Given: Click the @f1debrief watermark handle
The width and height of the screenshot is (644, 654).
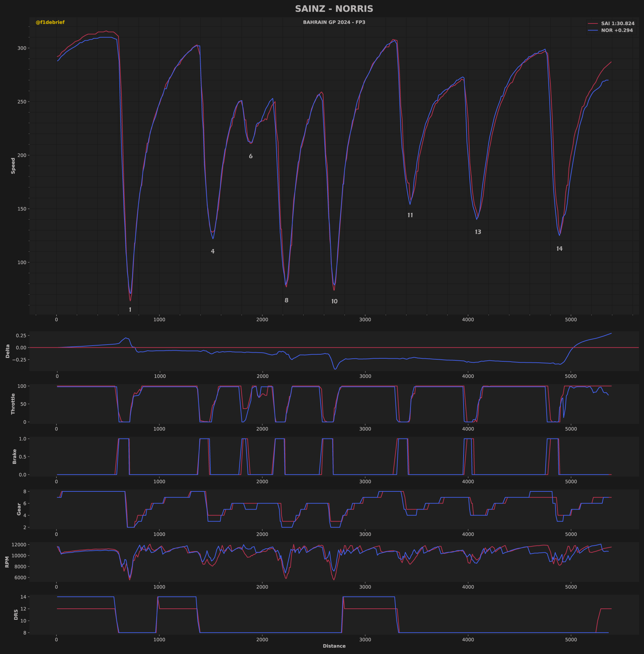Looking at the screenshot, I should pyautogui.click(x=50, y=22).
